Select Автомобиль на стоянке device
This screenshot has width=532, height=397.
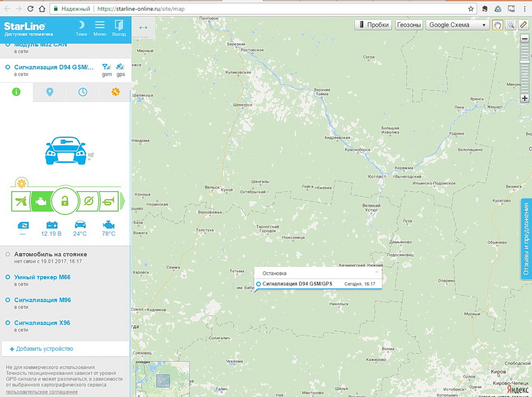click(51, 254)
